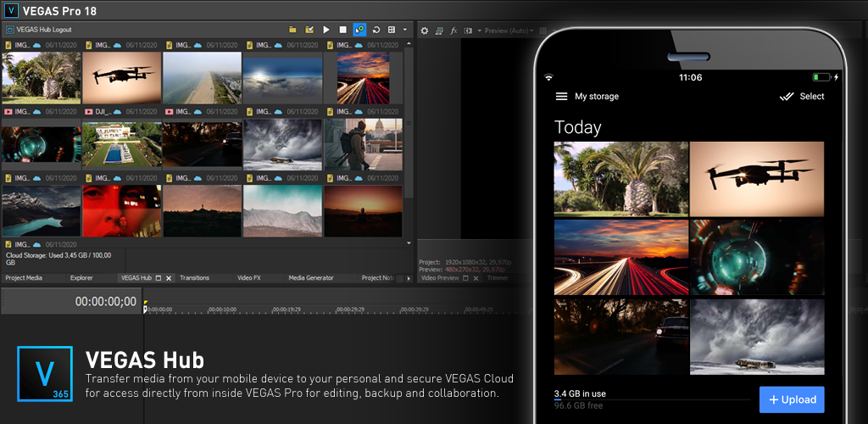Viewport: 868px width, 424px height.
Task: Open the Media Generator tab
Action: click(x=311, y=278)
